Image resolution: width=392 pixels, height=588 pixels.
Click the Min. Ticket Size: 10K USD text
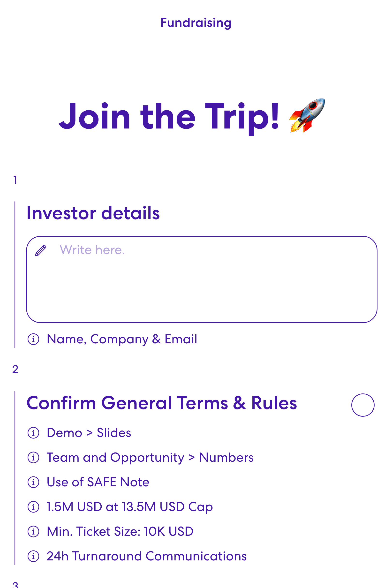[120, 531]
